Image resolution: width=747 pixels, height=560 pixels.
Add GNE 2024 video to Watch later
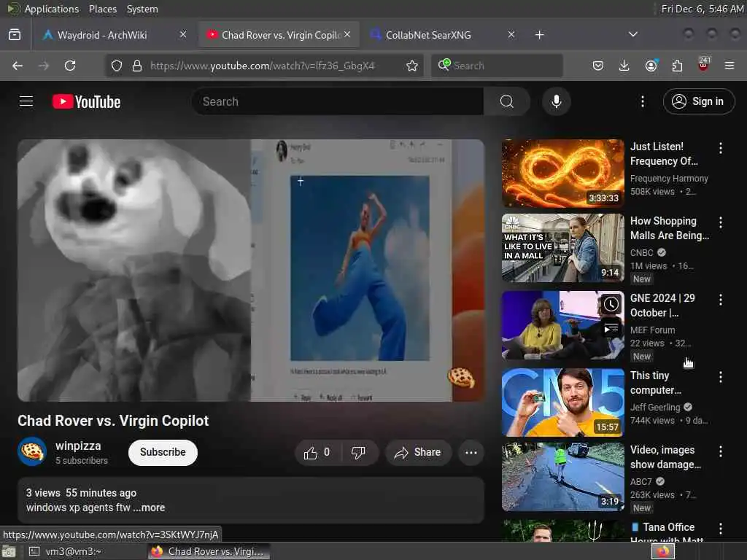click(x=611, y=305)
